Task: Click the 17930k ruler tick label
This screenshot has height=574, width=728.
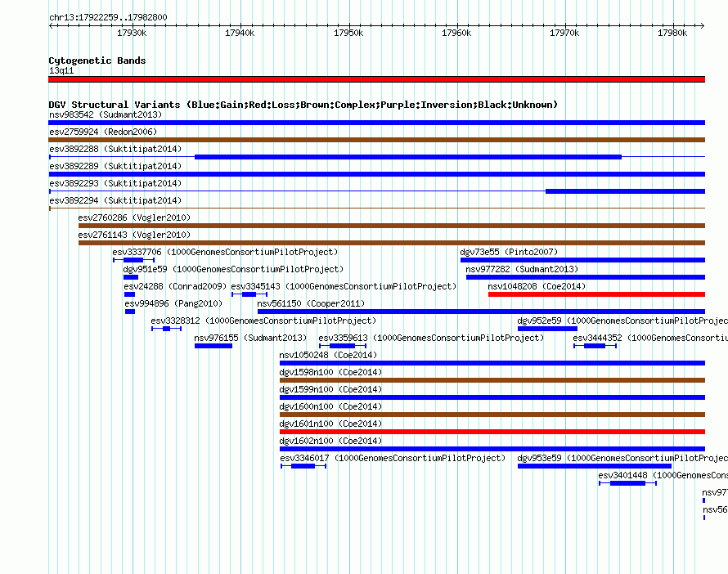Action: tap(132, 33)
